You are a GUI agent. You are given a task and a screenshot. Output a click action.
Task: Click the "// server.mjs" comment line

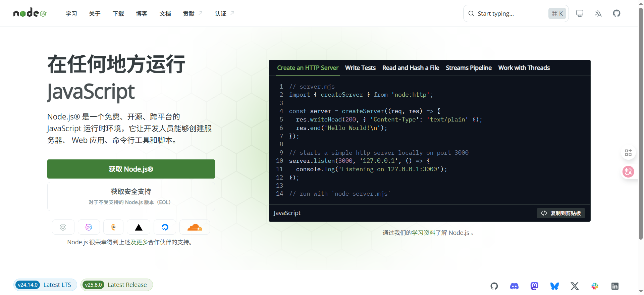(312, 87)
